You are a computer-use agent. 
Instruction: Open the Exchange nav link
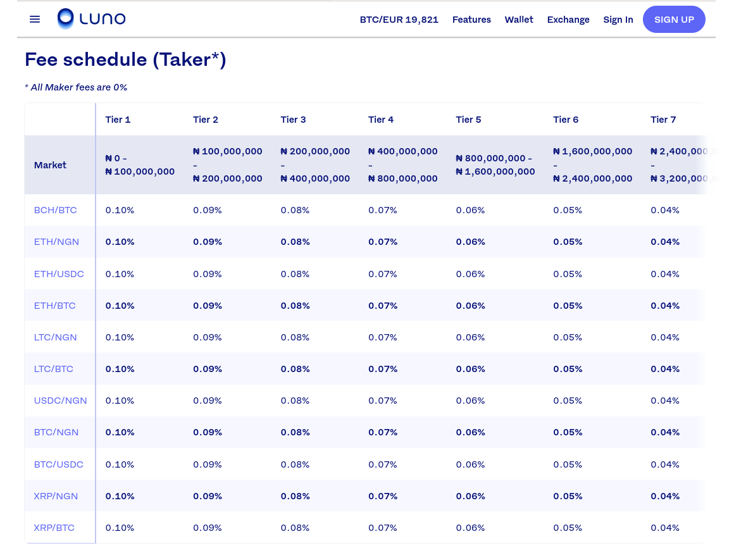[x=568, y=20]
